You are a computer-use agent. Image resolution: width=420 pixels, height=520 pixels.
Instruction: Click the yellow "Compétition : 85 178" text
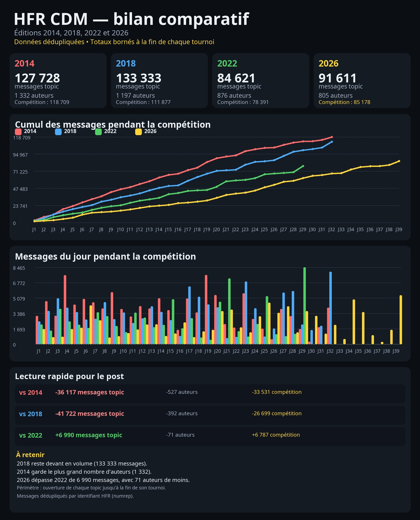coord(345,102)
